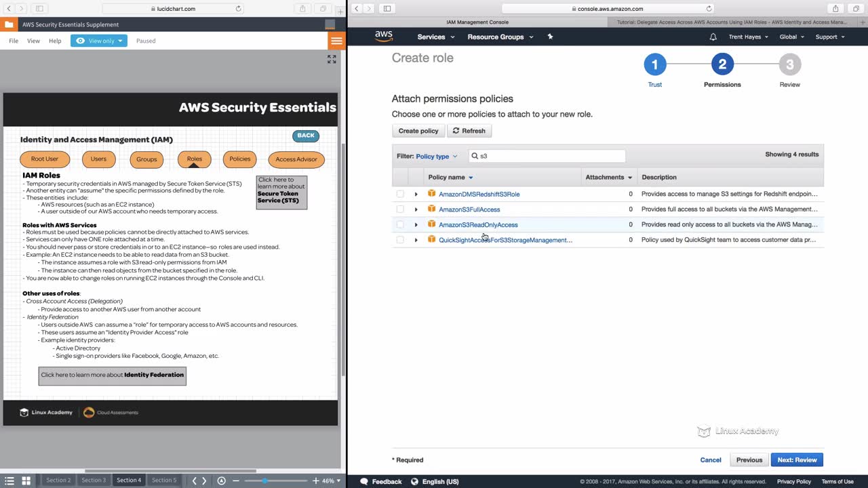The width and height of the screenshot is (868, 488).
Task: Toggle the sidebar in the AWS Safari window
Action: pyautogui.click(x=387, y=9)
